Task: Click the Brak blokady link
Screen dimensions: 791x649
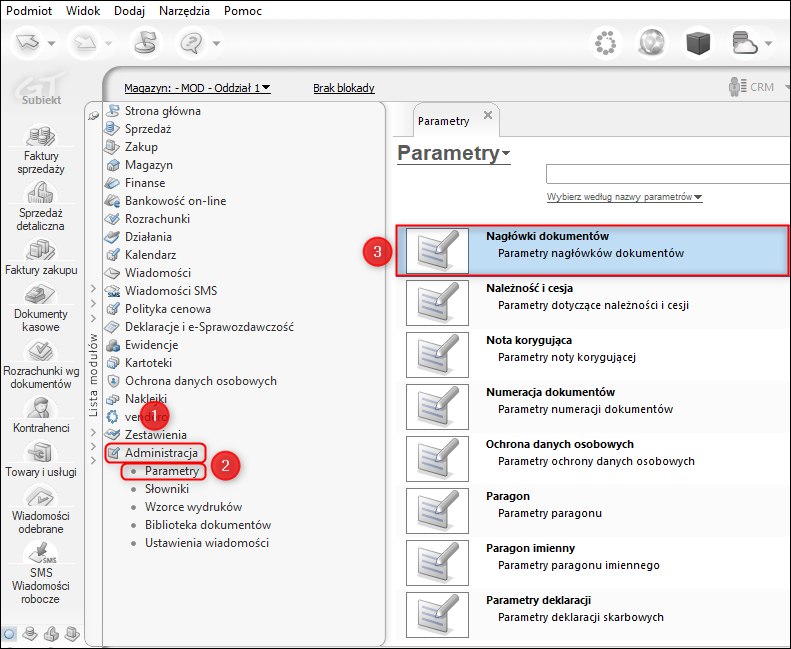Action: [x=344, y=88]
